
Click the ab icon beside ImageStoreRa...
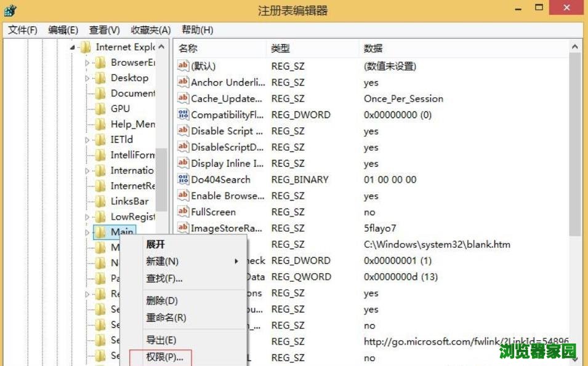tap(182, 228)
